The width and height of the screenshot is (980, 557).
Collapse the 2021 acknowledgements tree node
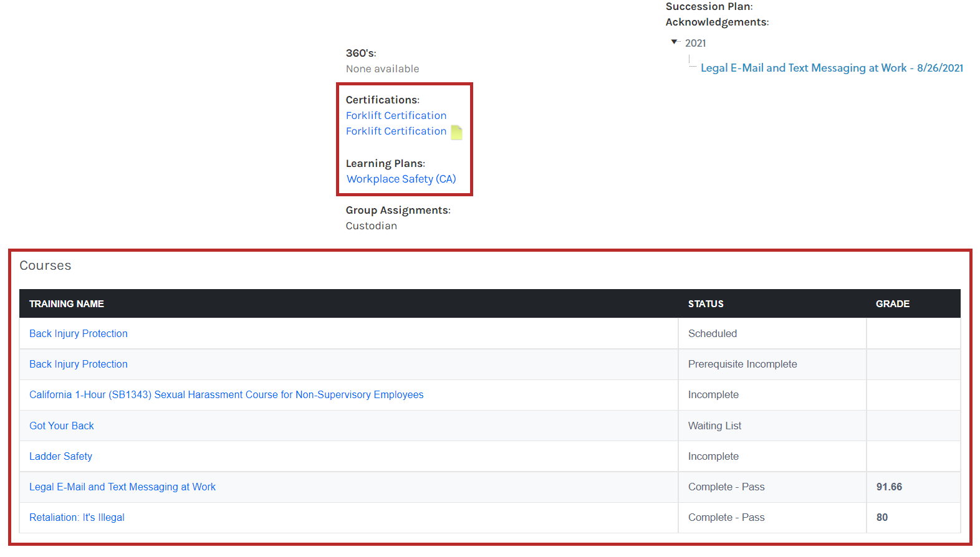coord(674,42)
